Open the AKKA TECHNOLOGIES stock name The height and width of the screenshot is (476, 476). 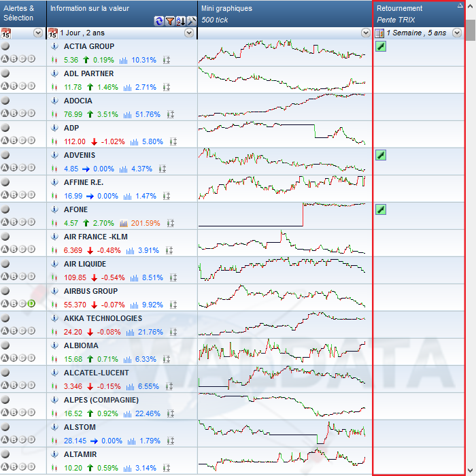click(103, 318)
